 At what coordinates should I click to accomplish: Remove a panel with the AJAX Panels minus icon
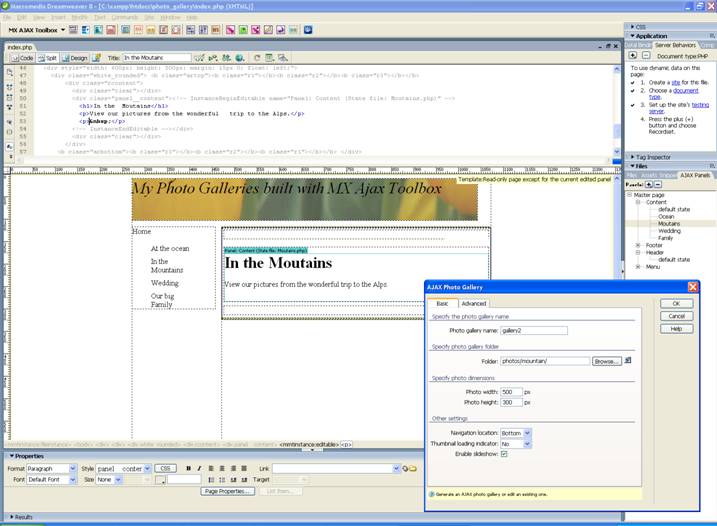pyautogui.click(x=658, y=184)
